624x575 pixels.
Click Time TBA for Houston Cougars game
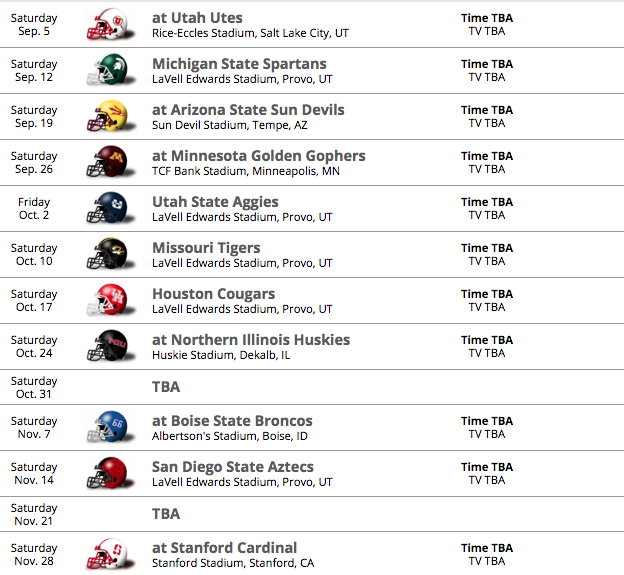click(487, 294)
